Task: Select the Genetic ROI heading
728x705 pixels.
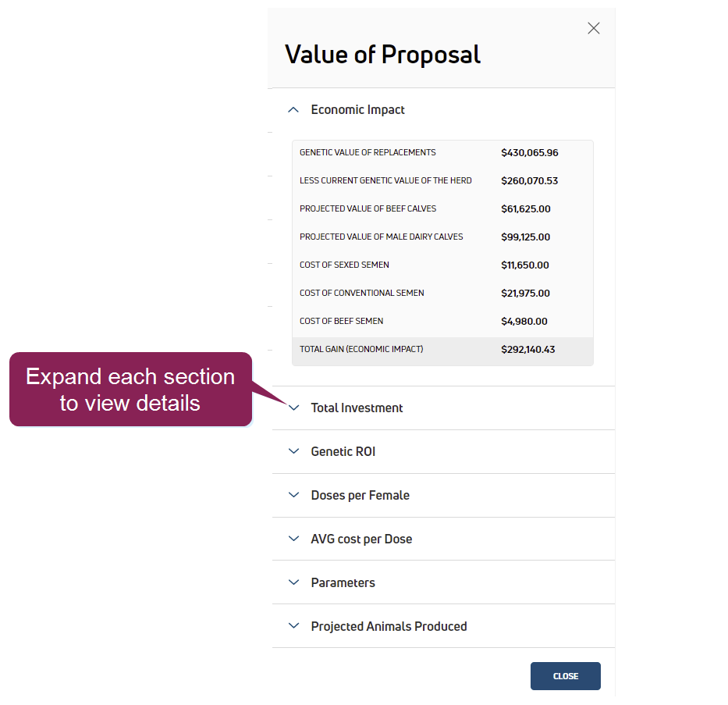Action: point(343,452)
